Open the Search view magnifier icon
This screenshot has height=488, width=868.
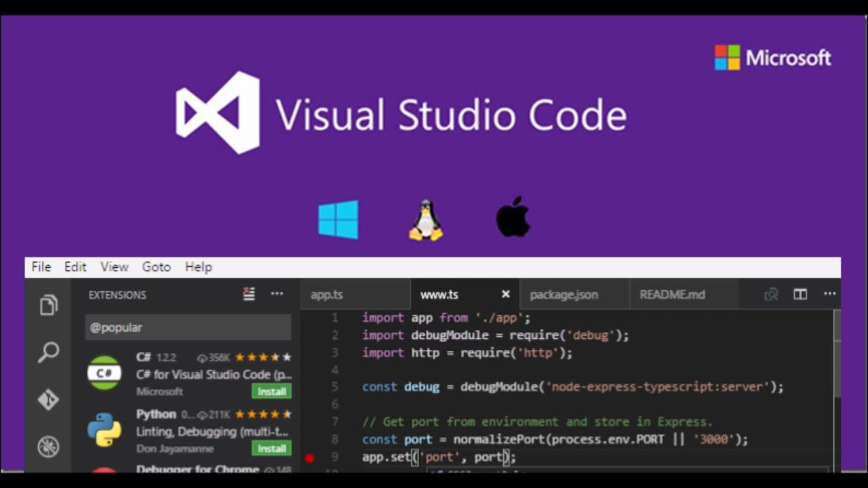pyautogui.click(x=48, y=352)
